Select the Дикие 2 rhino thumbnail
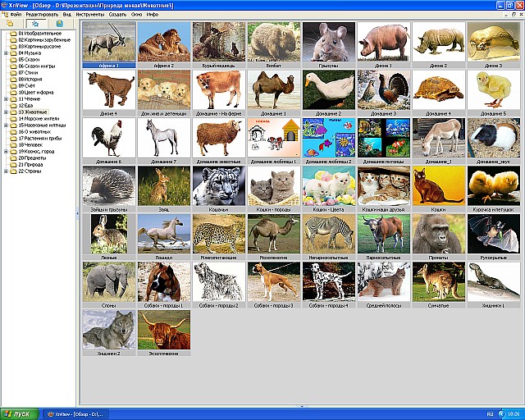This screenshot has height=420, width=525. point(439,42)
